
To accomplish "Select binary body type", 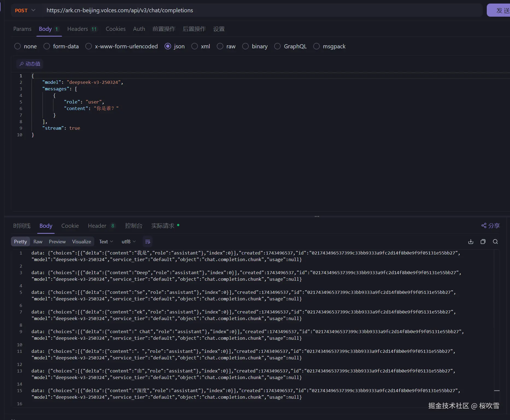I will pyautogui.click(x=255, y=46).
